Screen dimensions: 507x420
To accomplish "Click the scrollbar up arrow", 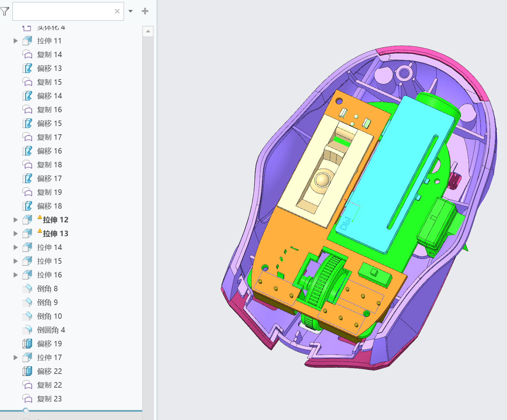I will (148, 31).
